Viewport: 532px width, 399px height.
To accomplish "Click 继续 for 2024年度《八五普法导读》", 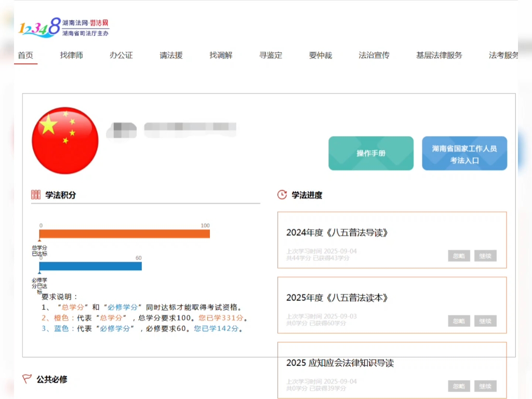I will 485,256.
